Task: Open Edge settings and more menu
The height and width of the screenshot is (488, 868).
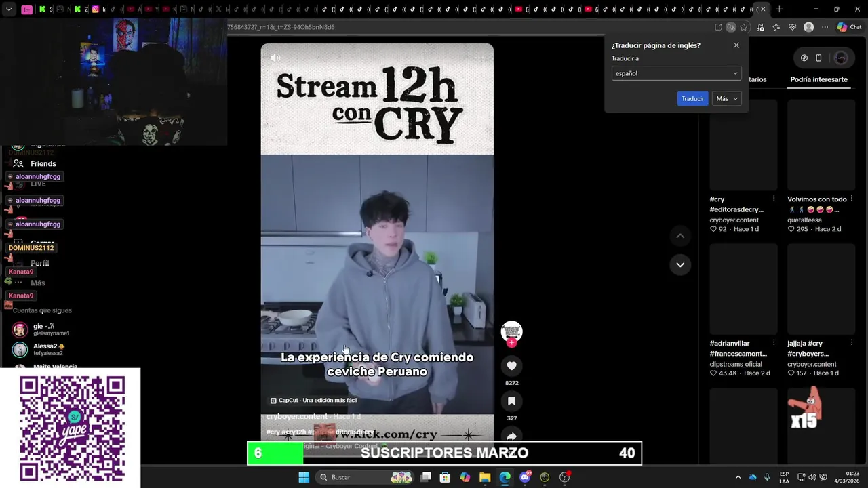Action: [x=825, y=27]
